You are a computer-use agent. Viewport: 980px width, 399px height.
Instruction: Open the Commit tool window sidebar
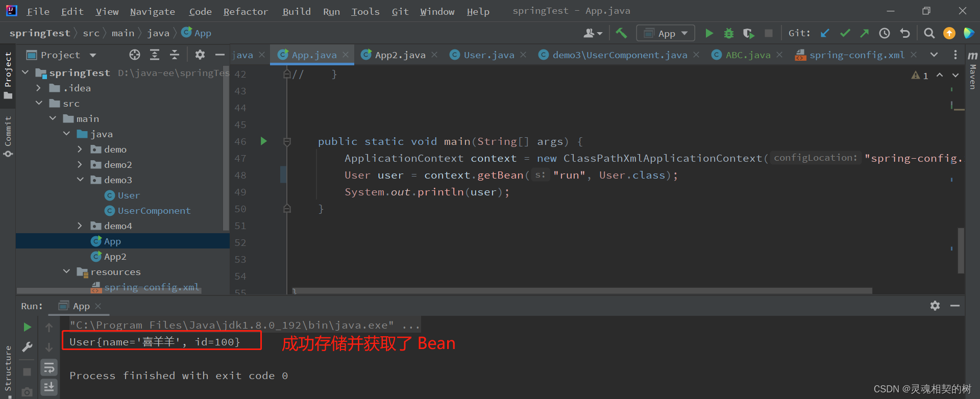[x=8, y=137]
